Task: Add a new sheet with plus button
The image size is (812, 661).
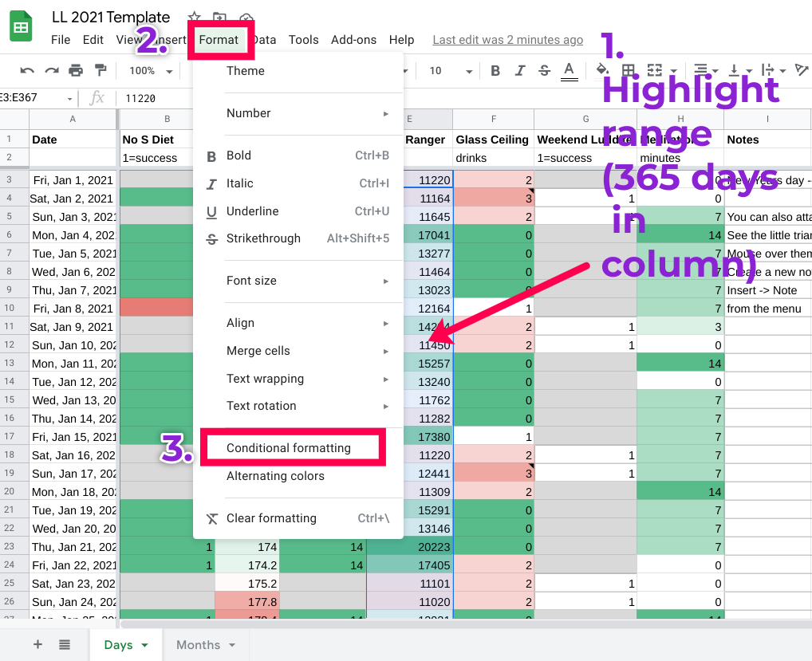Action: tap(37, 644)
